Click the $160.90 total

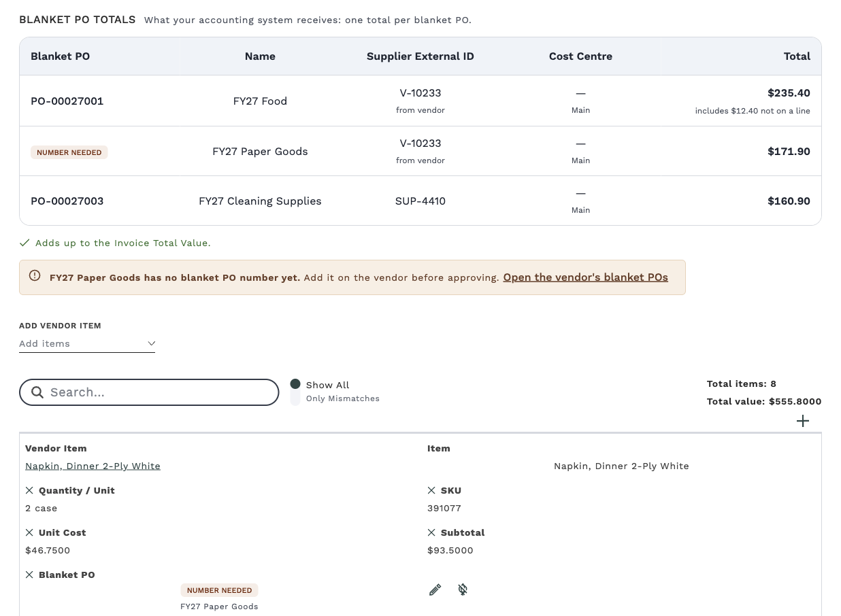[x=789, y=201]
